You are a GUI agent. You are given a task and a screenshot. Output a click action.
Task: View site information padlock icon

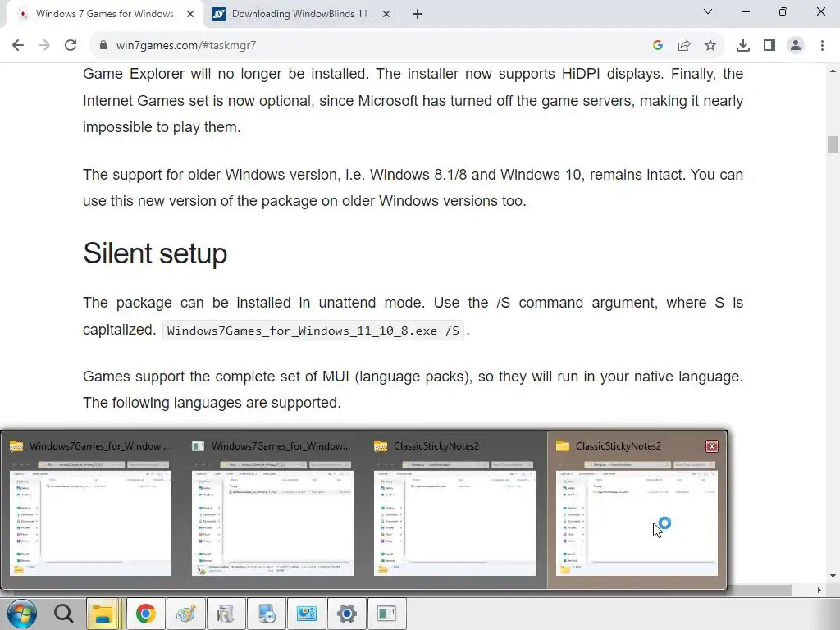click(x=103, y=46)
